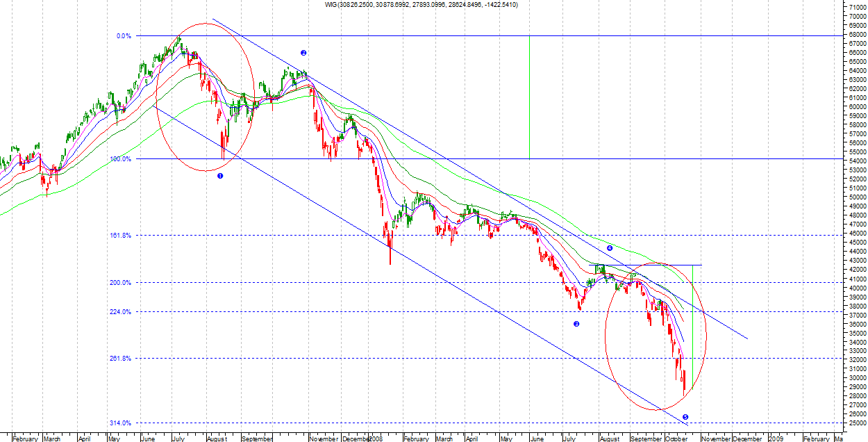Click the 48000 price axis label
This screenshot has height=442, width=868.
(856, 215)
